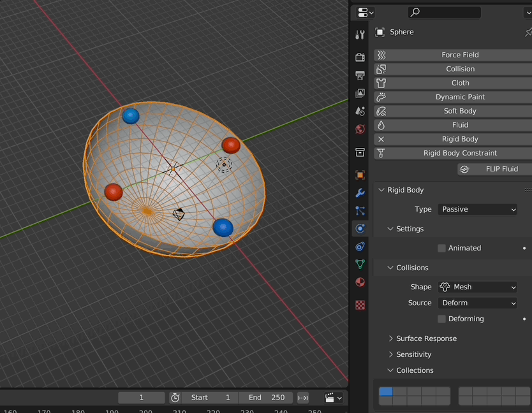Add Fluid physics
Screen dimensions: 532x413
pyautogui.click(x=453, y=125)
